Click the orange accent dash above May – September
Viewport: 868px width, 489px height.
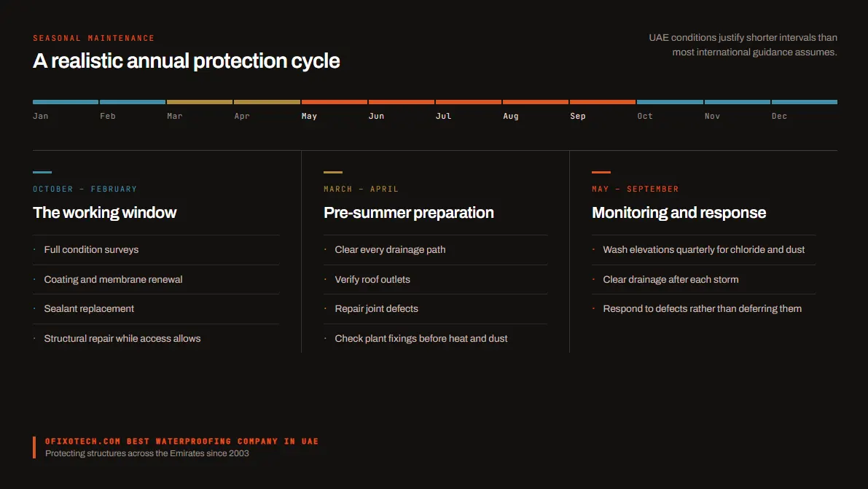tap(601, 172)
